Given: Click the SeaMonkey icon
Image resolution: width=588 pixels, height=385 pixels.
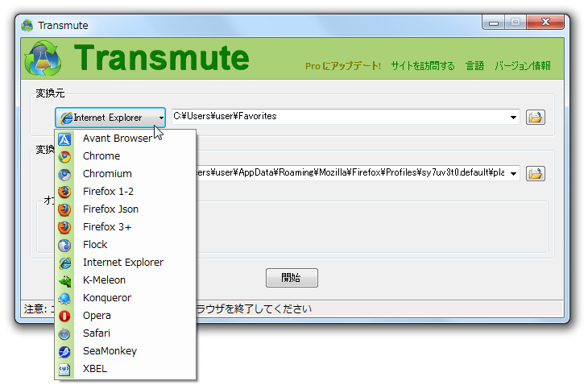Looking at the screenshot, I should coord(64,352).
